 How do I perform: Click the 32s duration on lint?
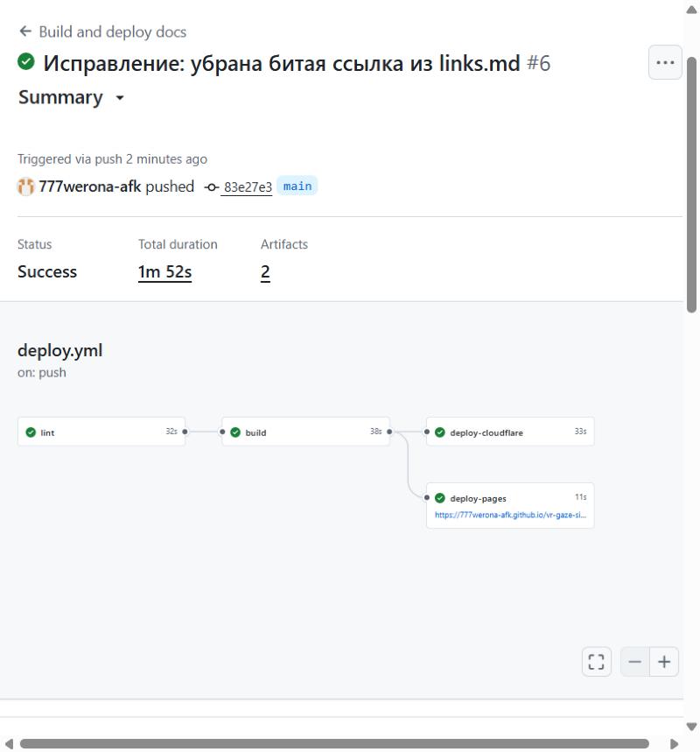click(x=171, y=432)
